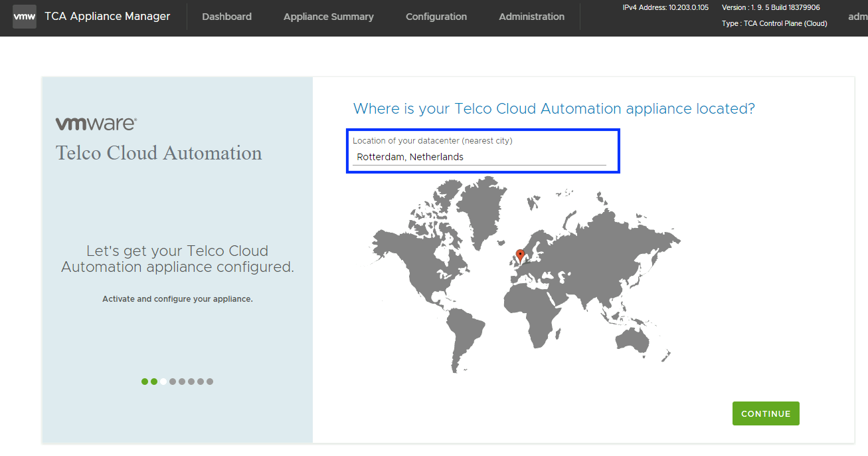Click the vmw logo icon in header

25,17
